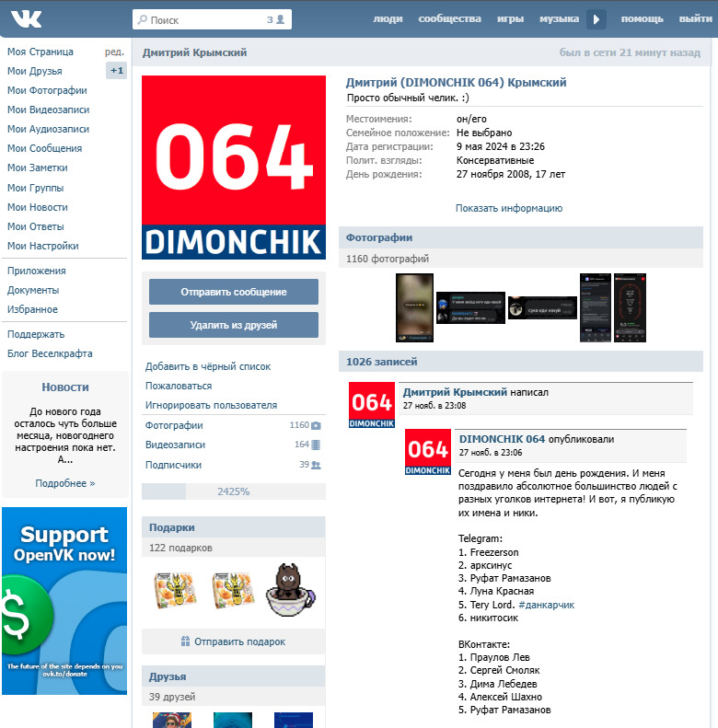
Task: Click the 064 avatar beside опубликовали repost
Action: point(428,452)
